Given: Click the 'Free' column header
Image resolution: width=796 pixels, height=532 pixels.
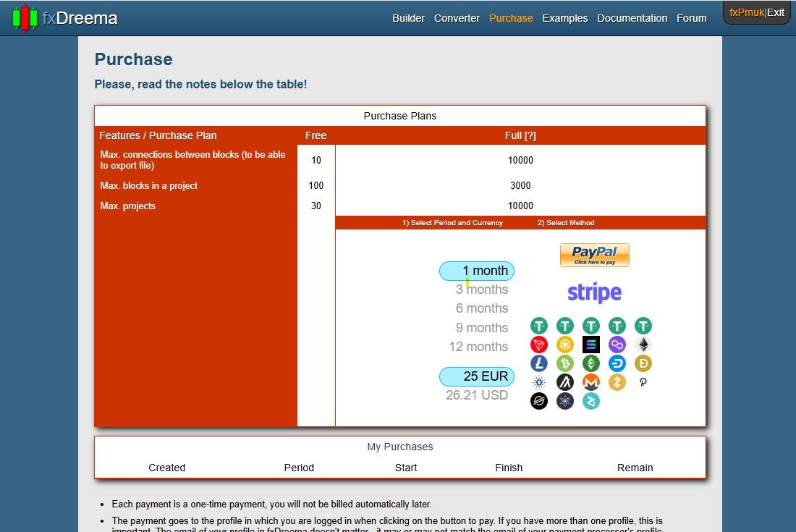Looking at the screenshot, I should (316, 135).
